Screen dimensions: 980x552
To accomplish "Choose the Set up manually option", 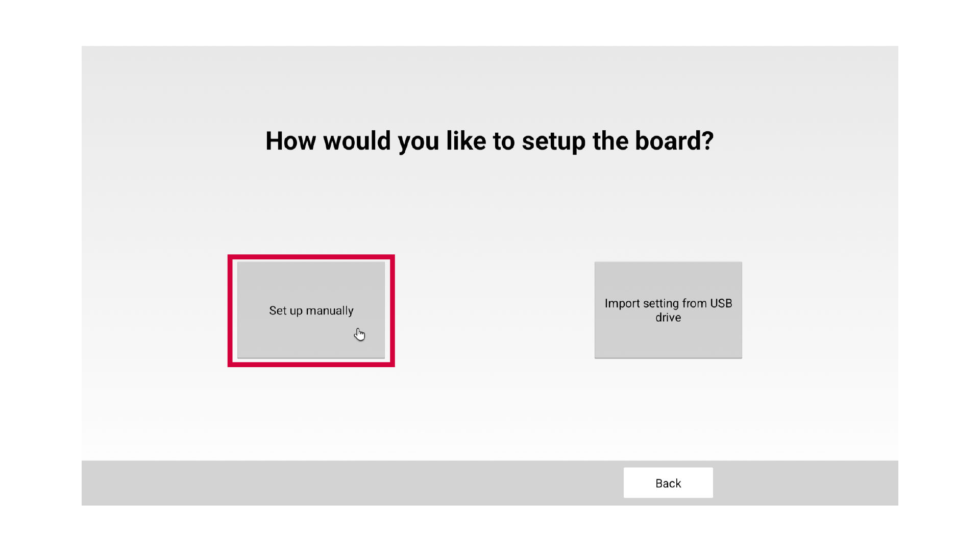I will coord(311,310).
